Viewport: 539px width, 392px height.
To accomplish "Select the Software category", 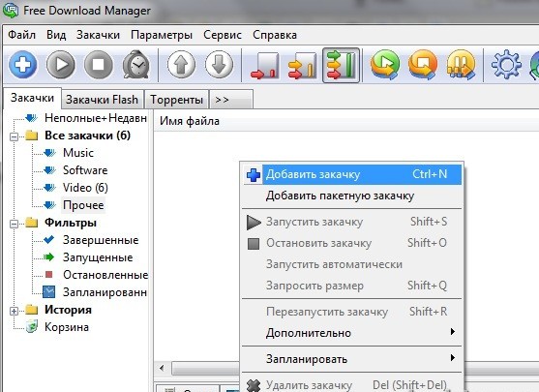I will tap(85, 170).
